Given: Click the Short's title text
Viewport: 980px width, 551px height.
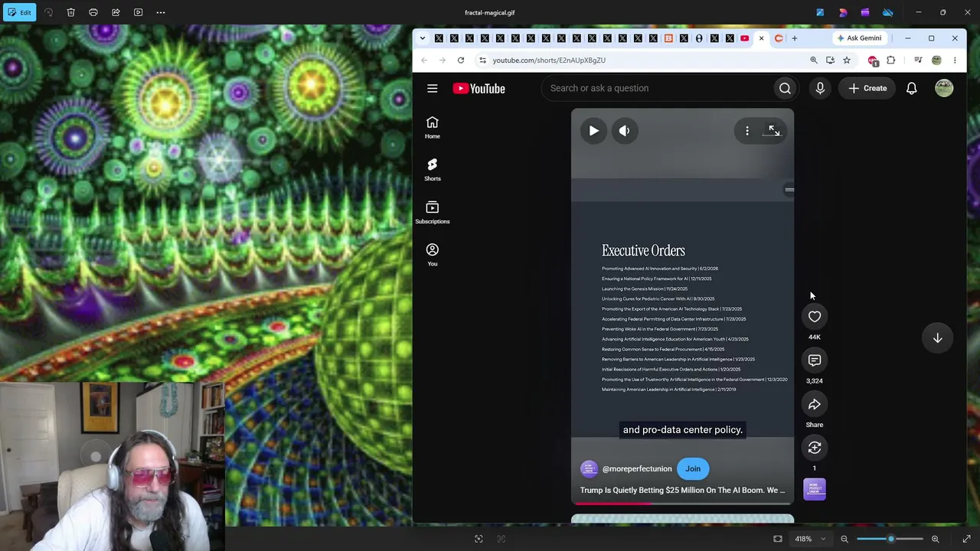Looking at the screenshot, I should point(683,491).
